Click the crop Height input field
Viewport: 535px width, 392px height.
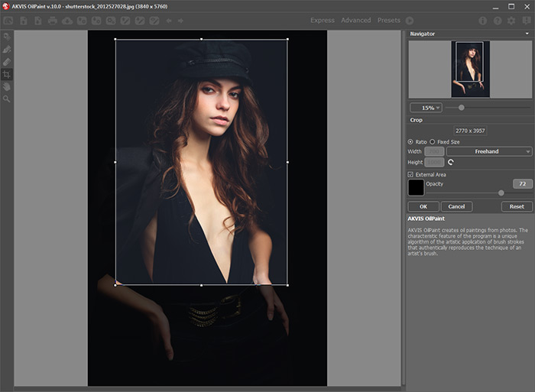tap(434, 163)
